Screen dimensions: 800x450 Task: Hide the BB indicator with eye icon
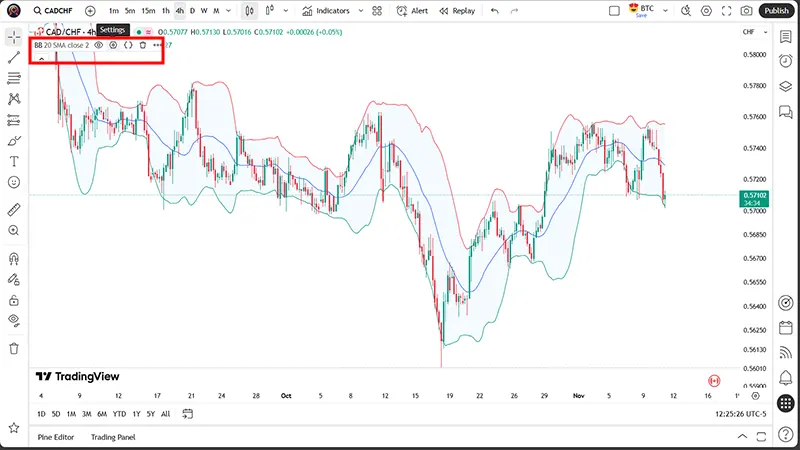pos(98,45)
